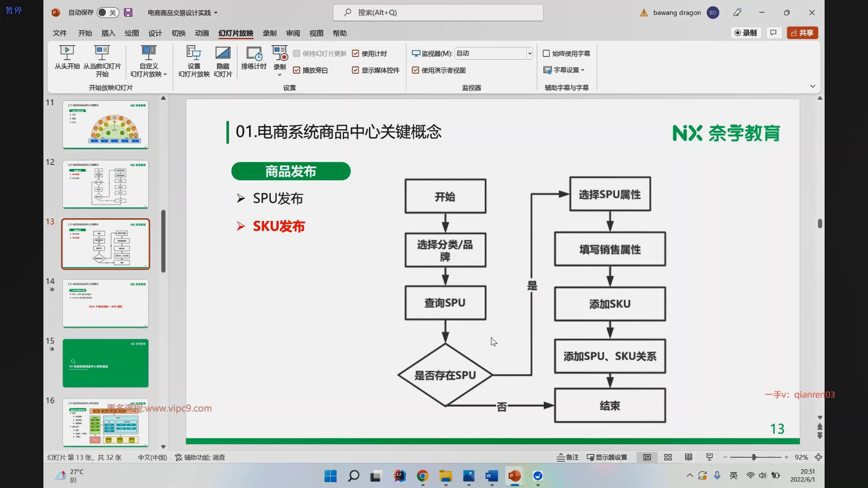
Task: Open Chrome from the taskbar
Action: (x=422, y=476)
